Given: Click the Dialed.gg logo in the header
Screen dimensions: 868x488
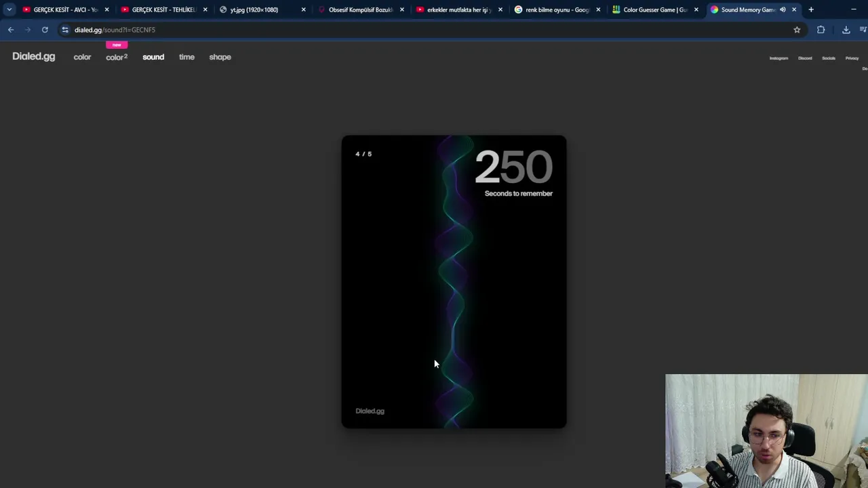Looking at the screenshot, I should (33, 57).
